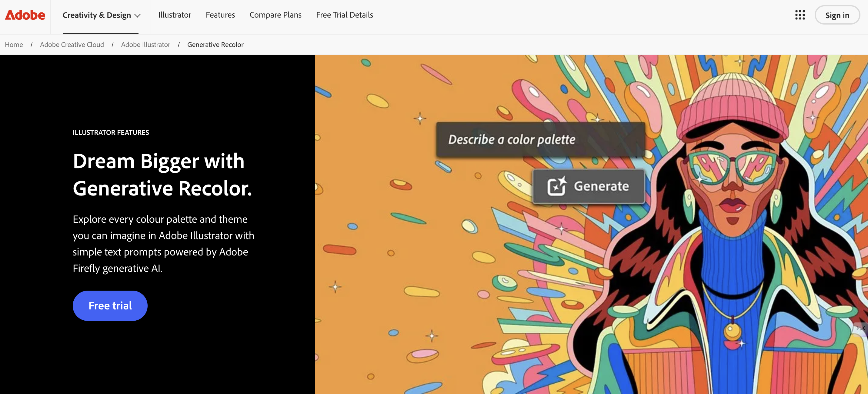Click the sparkle Generate icon
The image size is (868, 417).
coord(557,186)
